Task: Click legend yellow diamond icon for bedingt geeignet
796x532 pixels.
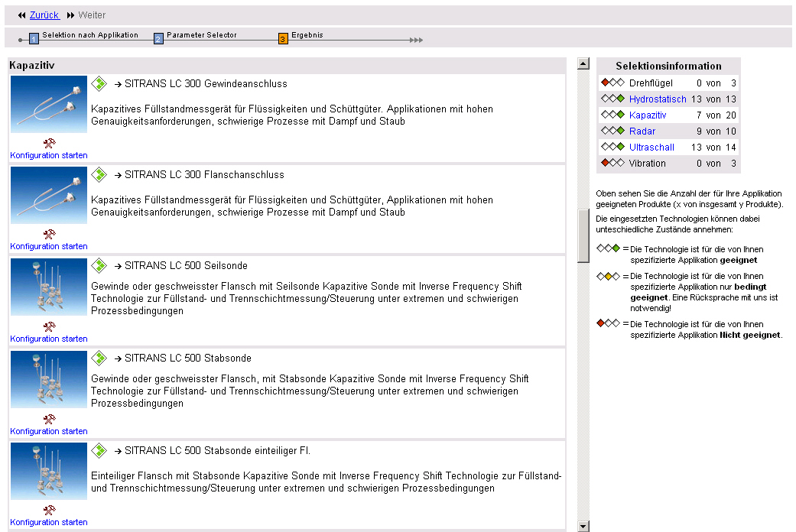Action: [x=608, y=276]
